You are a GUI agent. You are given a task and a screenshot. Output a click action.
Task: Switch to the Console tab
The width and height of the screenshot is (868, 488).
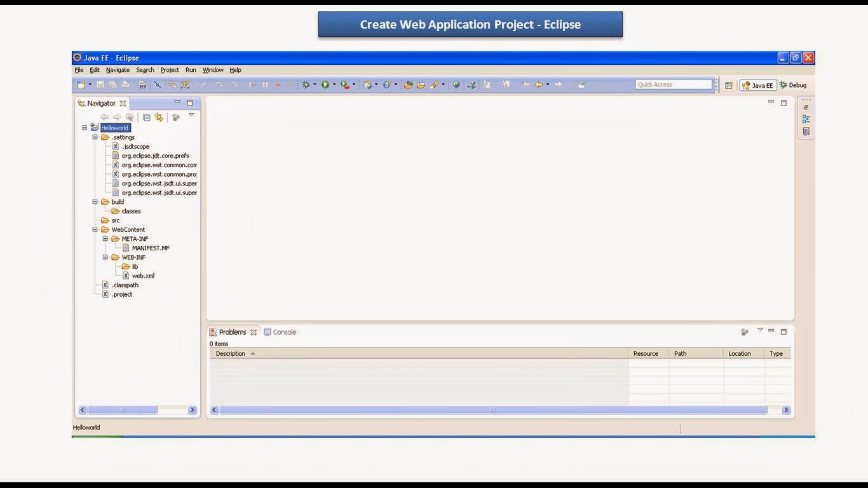pyautogui.click(x=284, y=332)
